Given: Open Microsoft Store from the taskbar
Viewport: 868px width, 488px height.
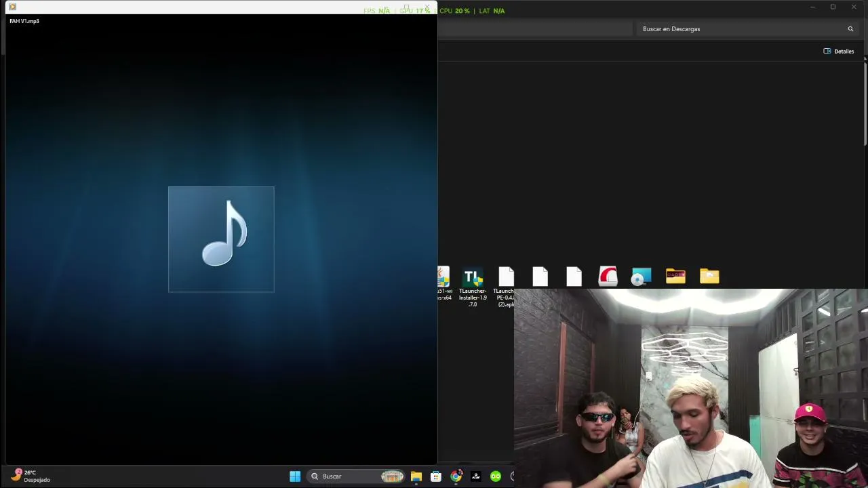Looking at the screenshot, I should (x=436, y=476).
